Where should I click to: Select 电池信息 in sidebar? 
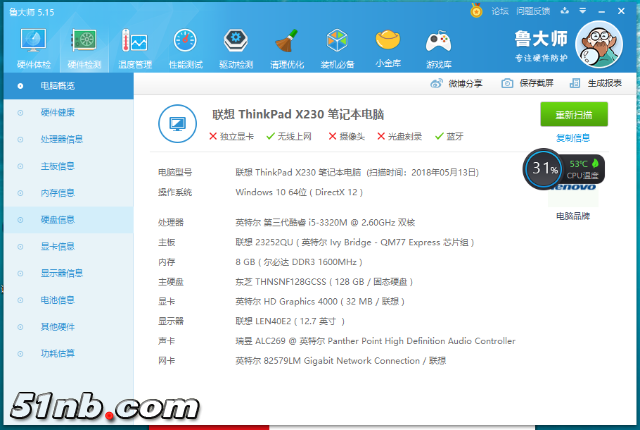click(57, 300)
